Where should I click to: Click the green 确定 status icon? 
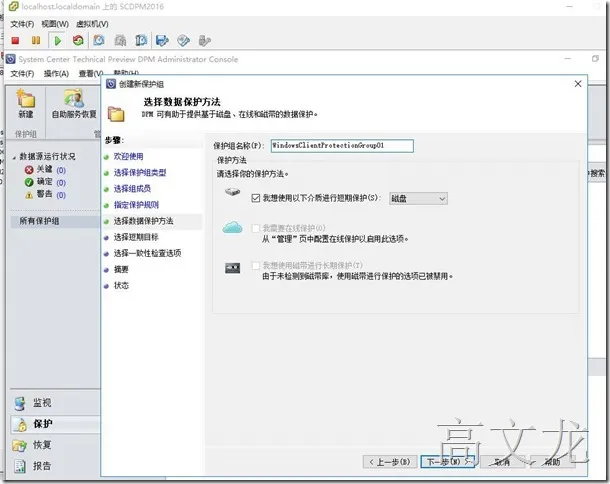(29, 182)
